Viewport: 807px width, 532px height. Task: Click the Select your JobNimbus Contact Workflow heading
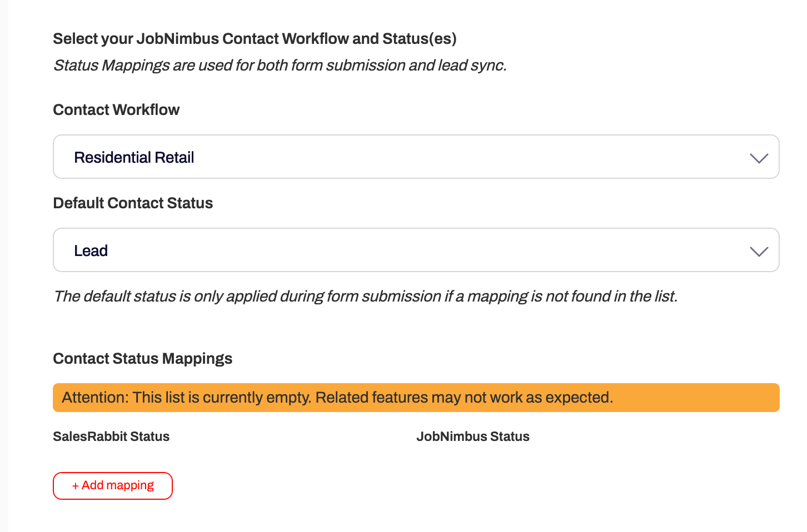pos(255,39)
